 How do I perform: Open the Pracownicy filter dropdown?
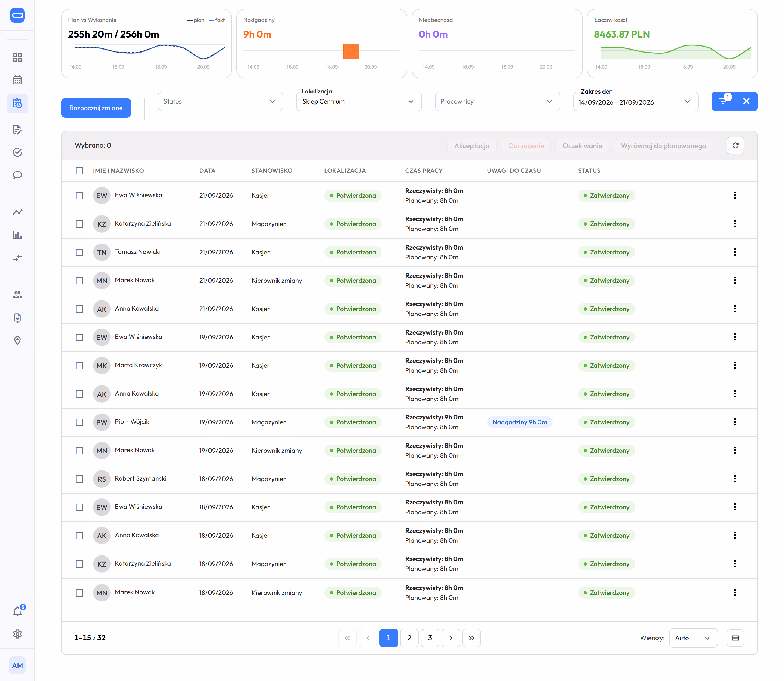(497, 101)
